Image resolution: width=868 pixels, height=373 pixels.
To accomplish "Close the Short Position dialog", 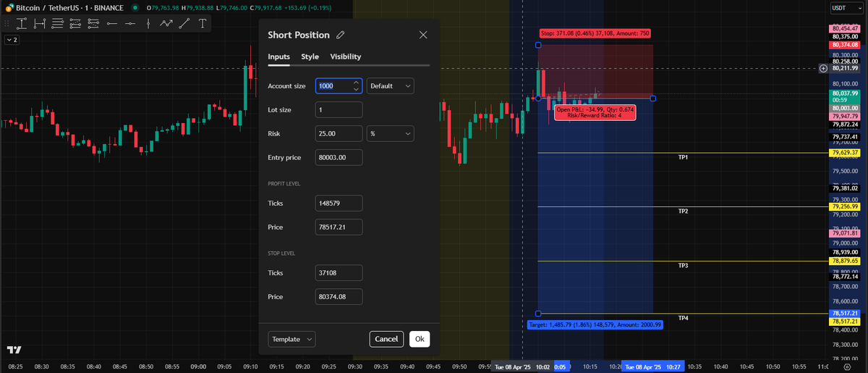I will (423, 35).
